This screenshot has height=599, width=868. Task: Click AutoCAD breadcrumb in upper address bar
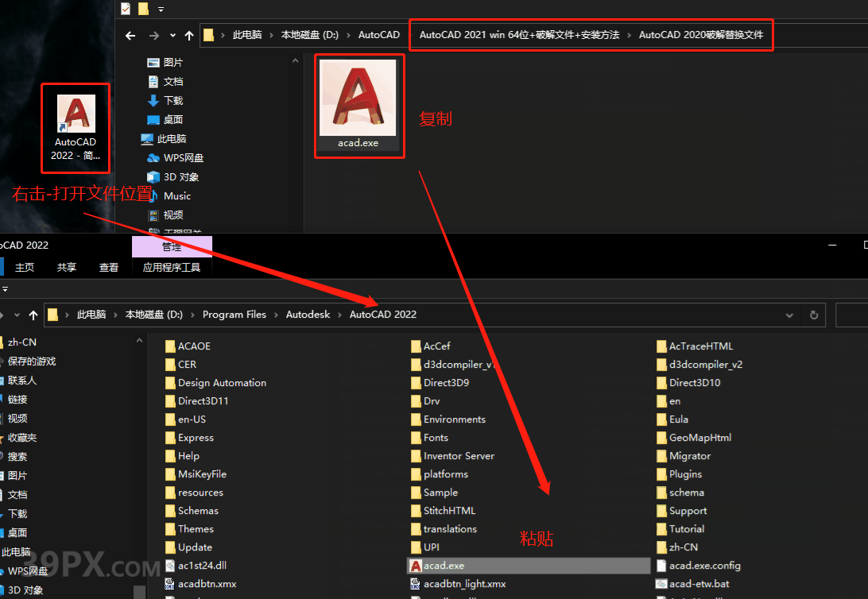click(x=379, y=35)
